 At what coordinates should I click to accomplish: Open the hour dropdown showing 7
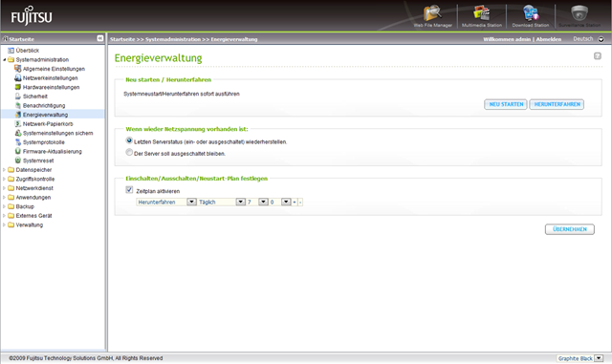coord(264,202)
